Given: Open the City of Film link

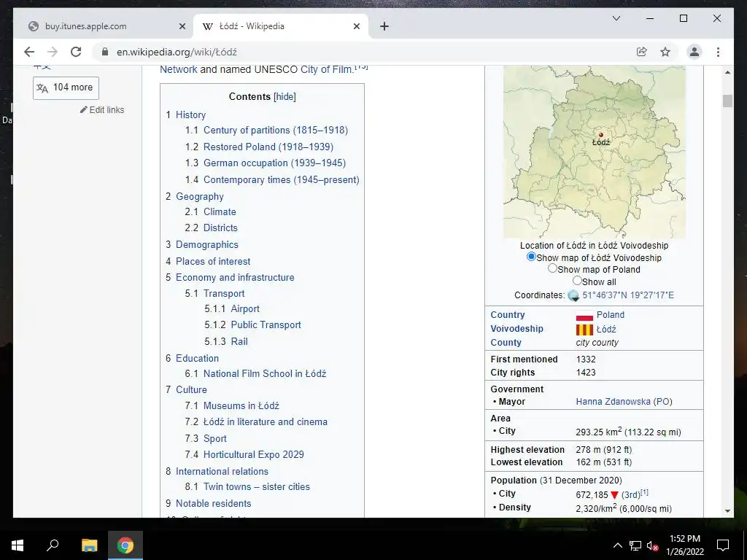Looking at the screenshot, I should pos(327,69).
